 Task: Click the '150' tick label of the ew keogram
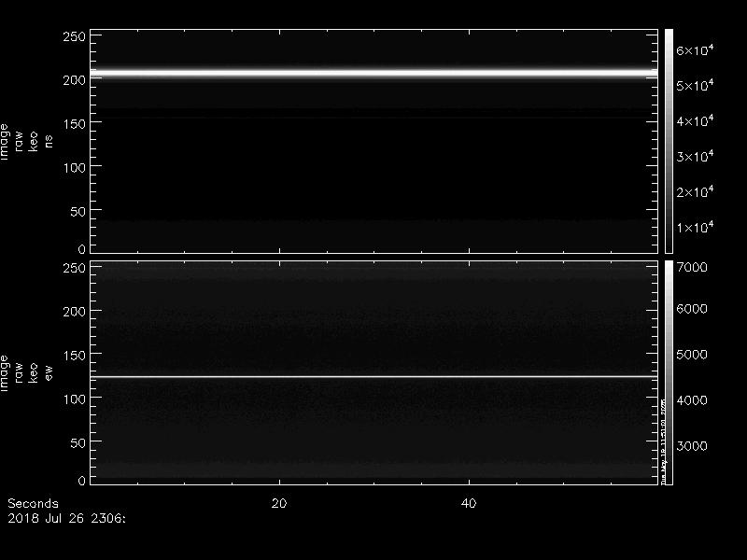coord(75,356)
